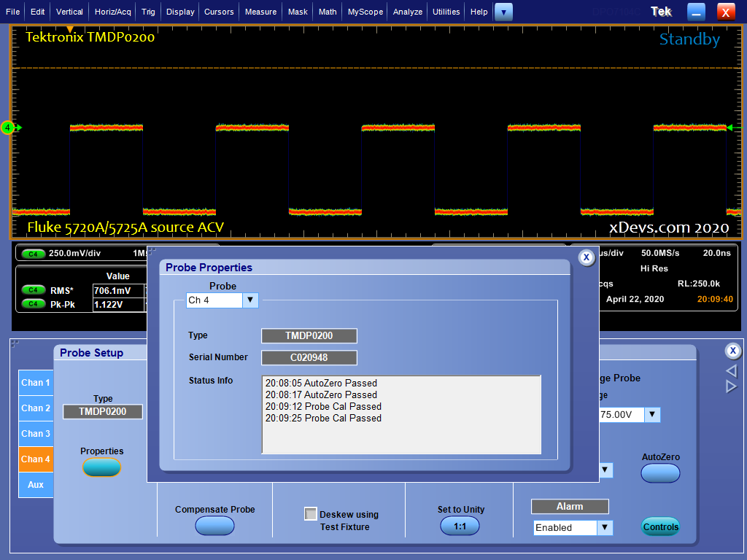This screenshot has height=560, width=747.
Task: Click the Standby acquisition status label
Action: click(x=689, y=39)
